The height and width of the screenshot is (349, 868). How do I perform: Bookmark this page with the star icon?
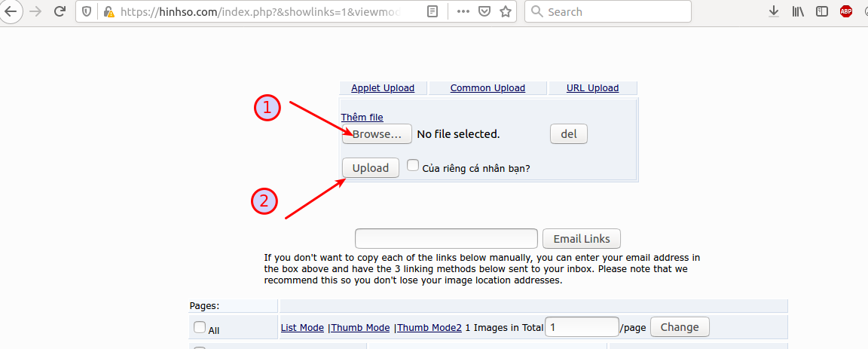pyautogui.click(x=505, y=11)
